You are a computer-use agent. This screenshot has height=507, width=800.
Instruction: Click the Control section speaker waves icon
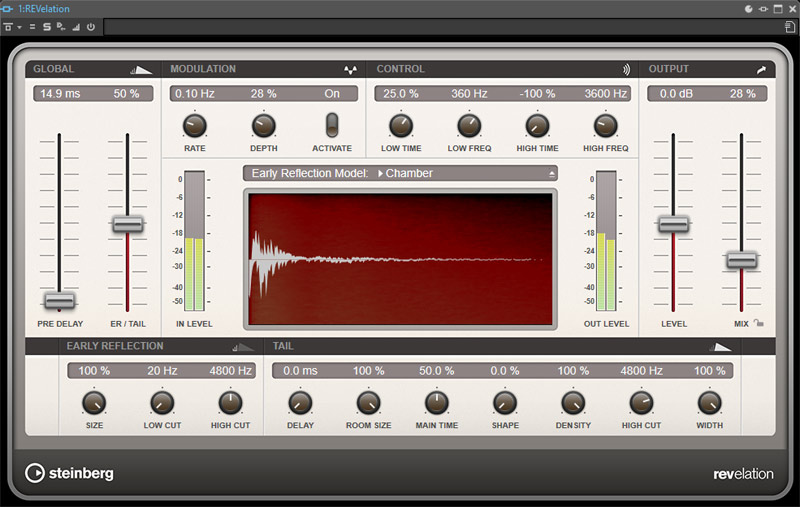[626, 69]
